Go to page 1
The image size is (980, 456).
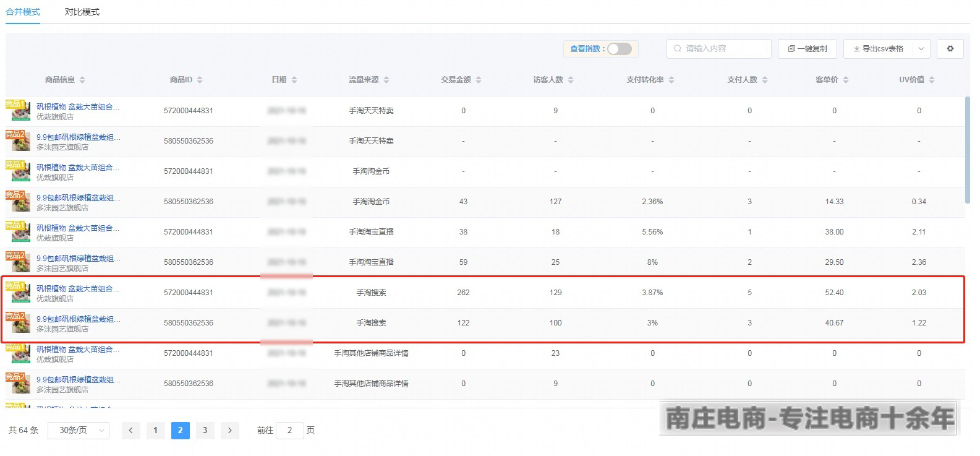[155, 430]
